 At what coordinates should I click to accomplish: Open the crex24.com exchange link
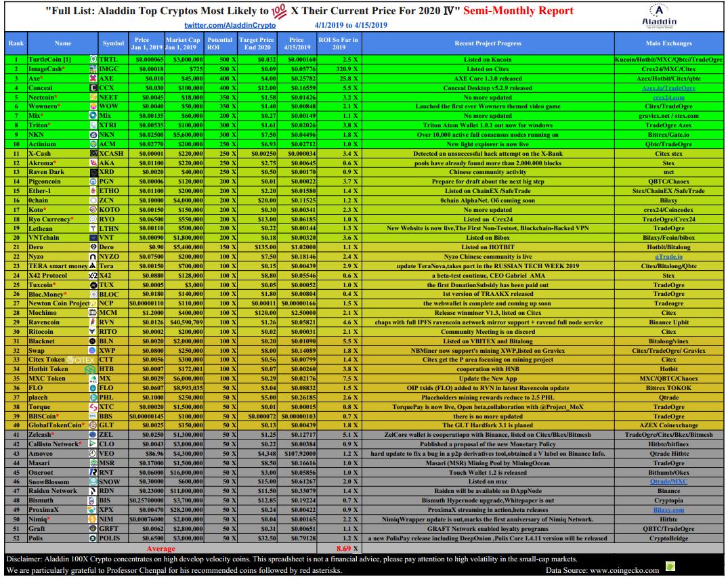tap(668, 97)
